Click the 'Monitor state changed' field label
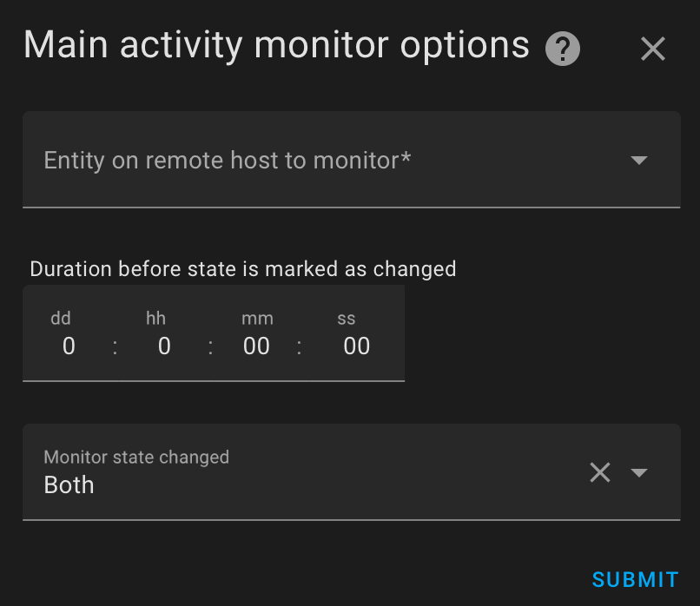Image resolution: width=700 pixels, height=606 pixels. pyautogui.click(x=136, y=457)
